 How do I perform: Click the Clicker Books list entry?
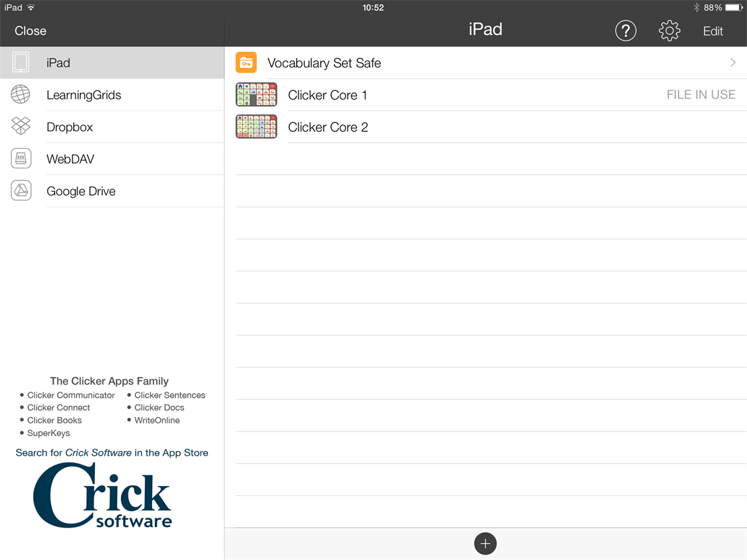pyautogui.click(x=55, y=421)
